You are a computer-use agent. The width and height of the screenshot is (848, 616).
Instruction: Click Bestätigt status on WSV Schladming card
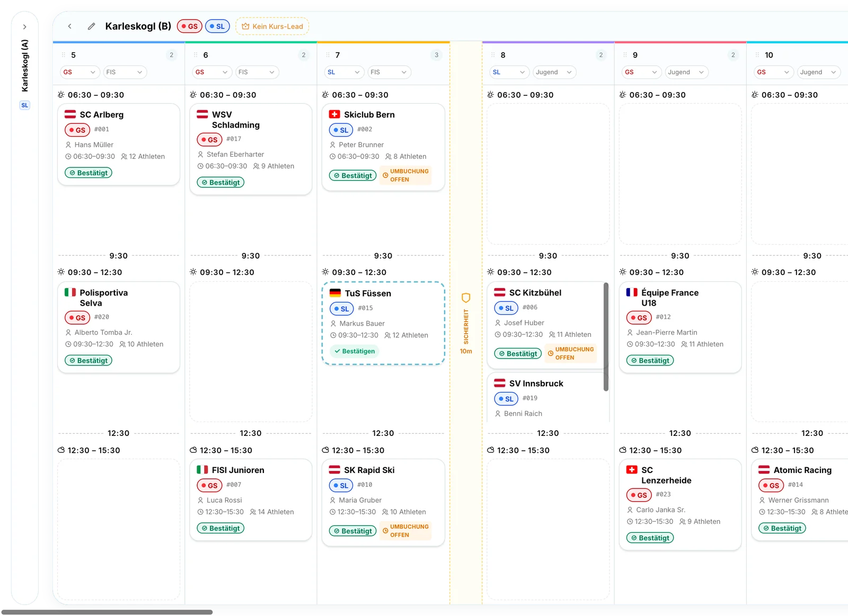pyautogui.click(x=220, y=182)
